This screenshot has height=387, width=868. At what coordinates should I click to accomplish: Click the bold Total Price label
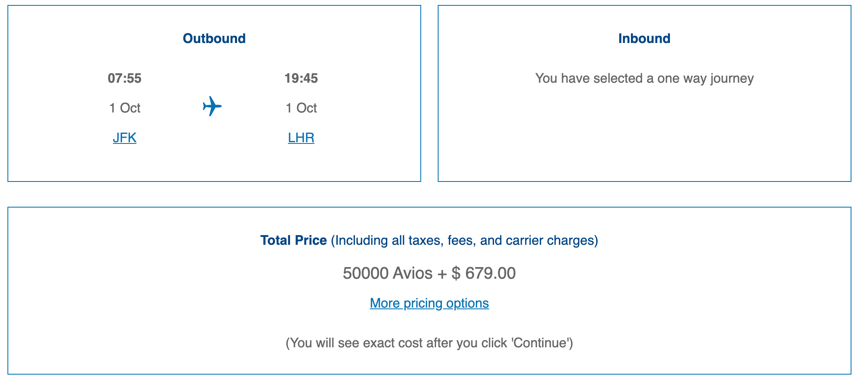coord(293,240)
